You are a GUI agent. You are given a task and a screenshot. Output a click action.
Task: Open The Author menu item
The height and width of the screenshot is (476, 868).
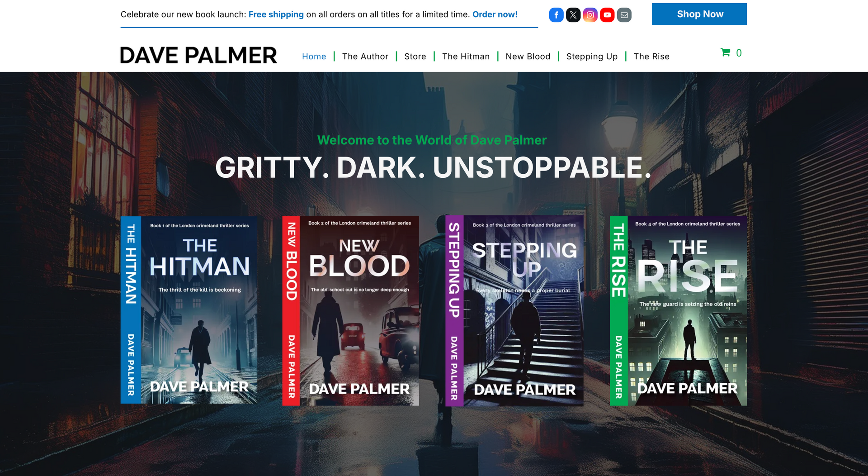pos(365,57)
